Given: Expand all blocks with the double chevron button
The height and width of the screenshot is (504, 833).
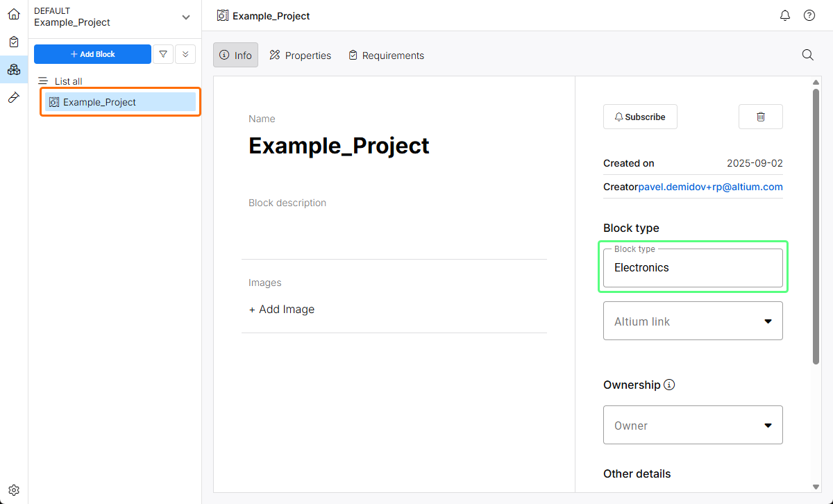Looking at the screenshot, I should click(185, 54).
